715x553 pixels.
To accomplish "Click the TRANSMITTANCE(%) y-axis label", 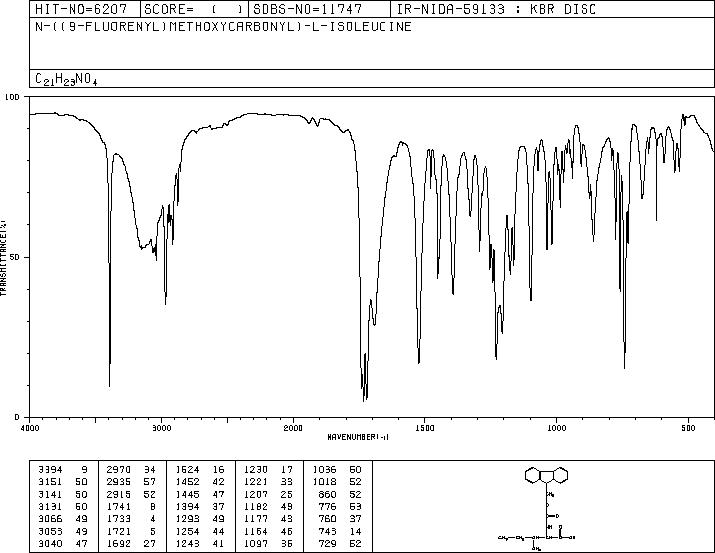I will [x=3, y=258].
